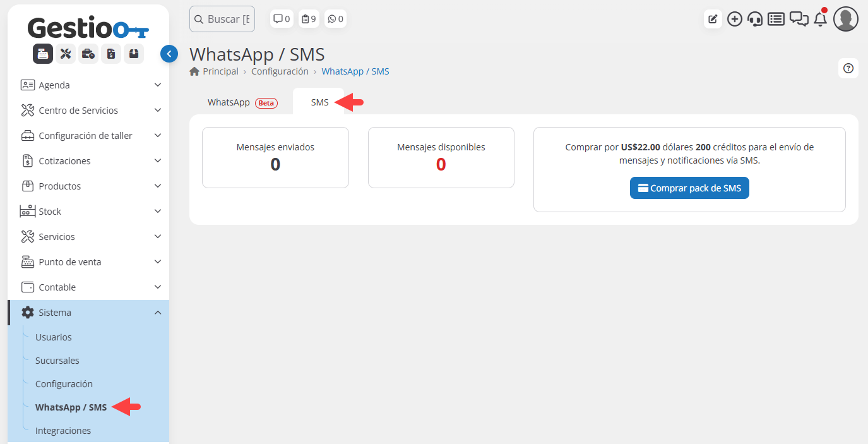Click the Comprar pack de SMS button
The height and width of the screenshot is (444, 868).
point(689,188)
